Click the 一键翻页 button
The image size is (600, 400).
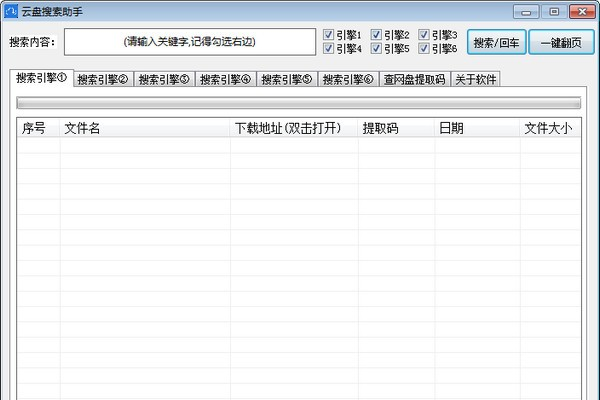[561, 42]
